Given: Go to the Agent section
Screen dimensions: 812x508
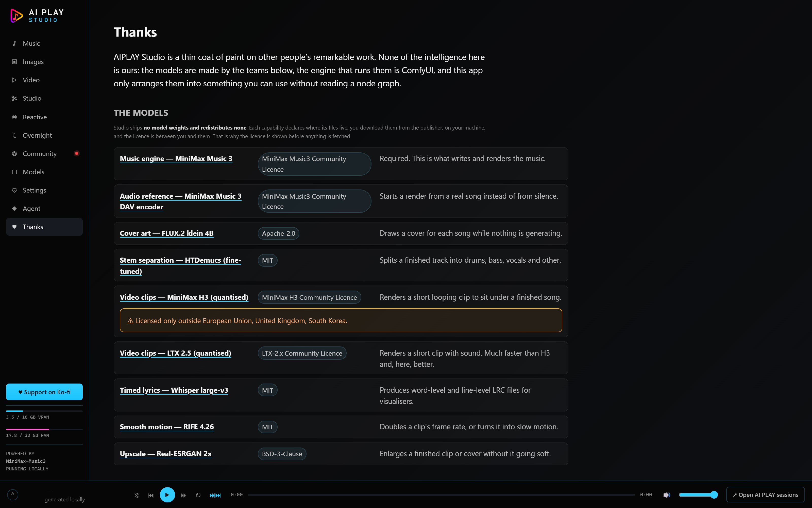Looking at the screenshot, I should pos(44,208).
